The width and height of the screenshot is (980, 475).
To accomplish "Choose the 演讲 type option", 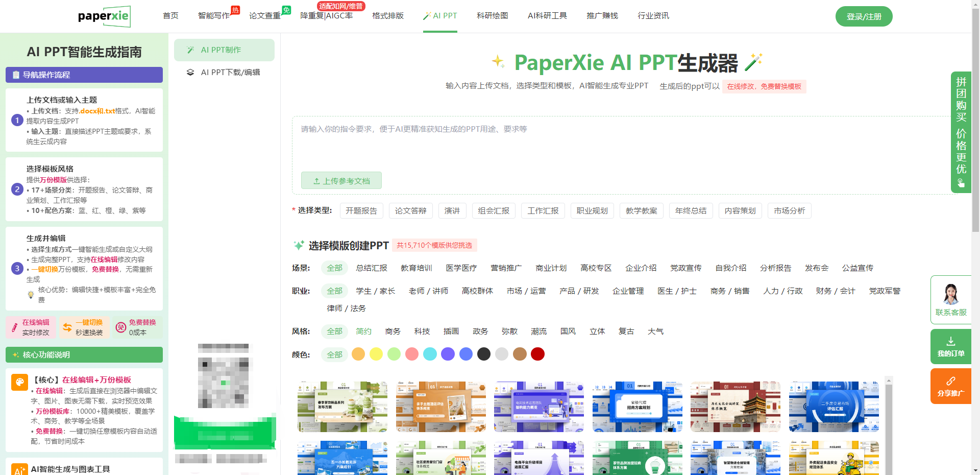I will point(452,211).
